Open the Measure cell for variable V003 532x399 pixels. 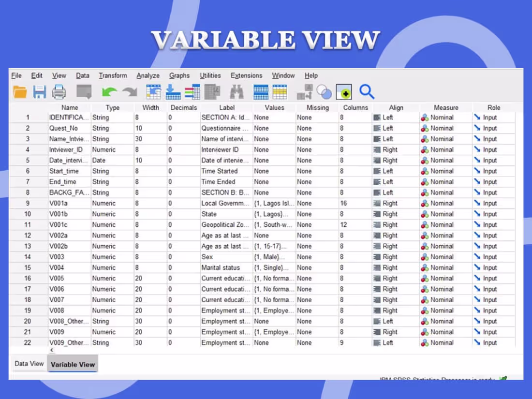click(446, 257)
